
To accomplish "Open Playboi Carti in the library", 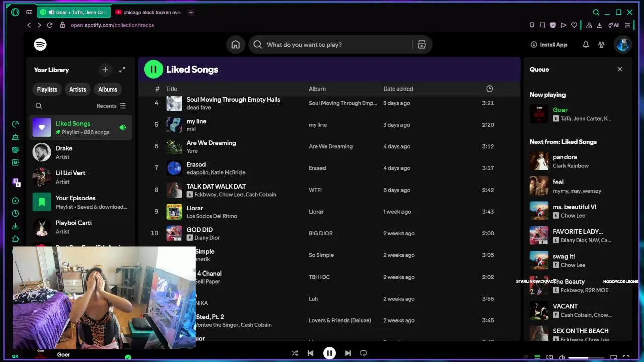I will [80, 227].
